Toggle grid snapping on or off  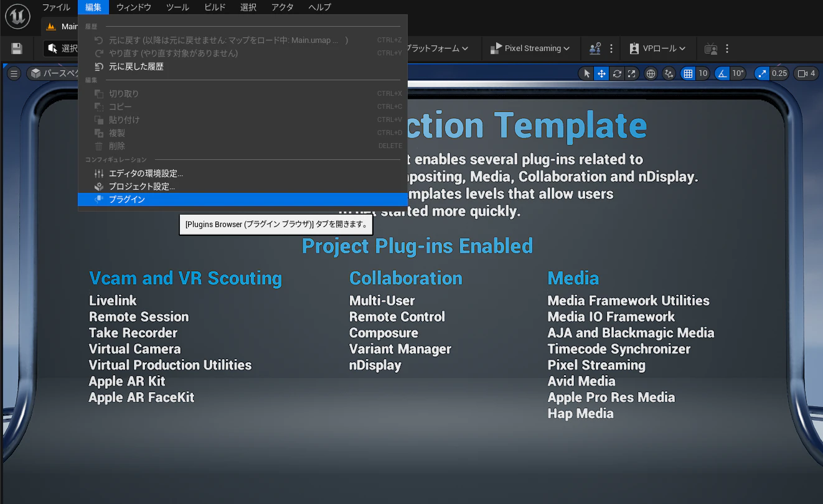point(688,73)
